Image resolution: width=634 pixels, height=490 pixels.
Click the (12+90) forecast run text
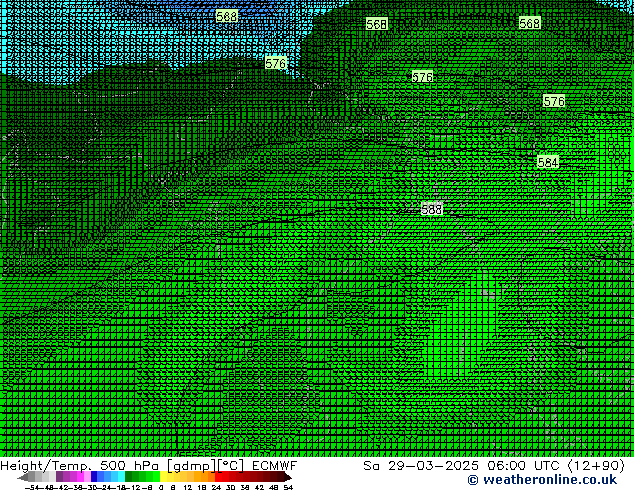597,466
